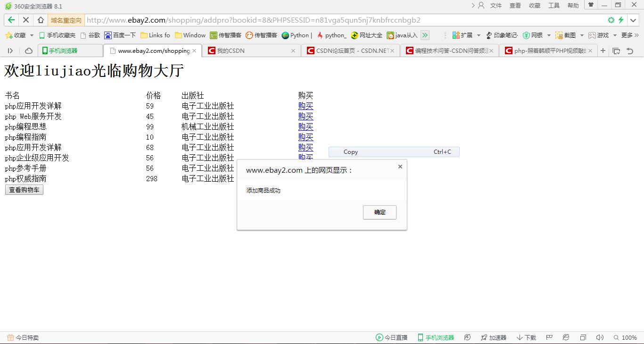The width and height of the screenshot is (644, 344).
Task: Open the 网址大全 bookmark
Action: pos(367,35)
